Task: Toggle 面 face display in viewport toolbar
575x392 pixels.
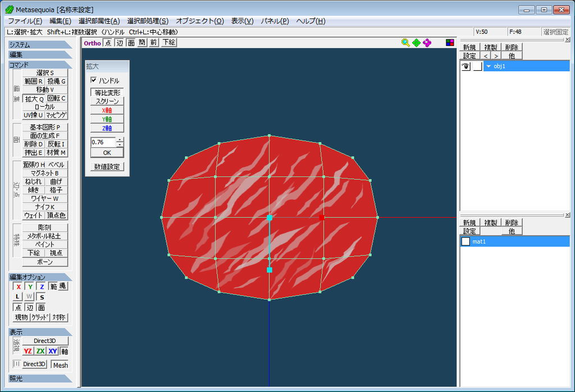Action: (x=131, y=43)
